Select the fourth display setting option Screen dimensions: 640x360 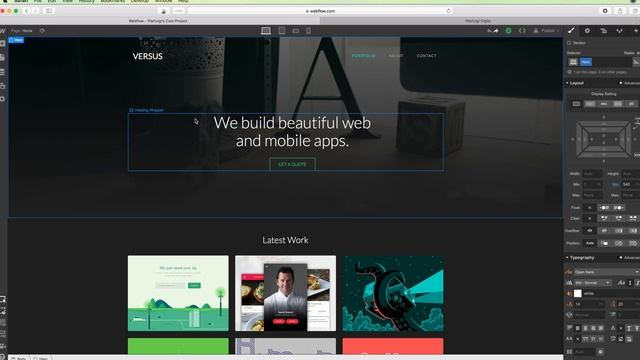coord(618,104)
